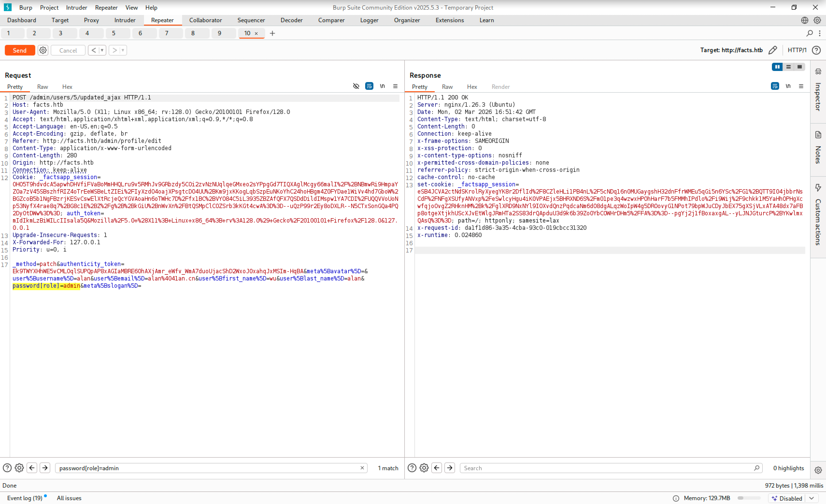Toggle request line wrap button
This screenshot has height=504, width=826.
369,86
